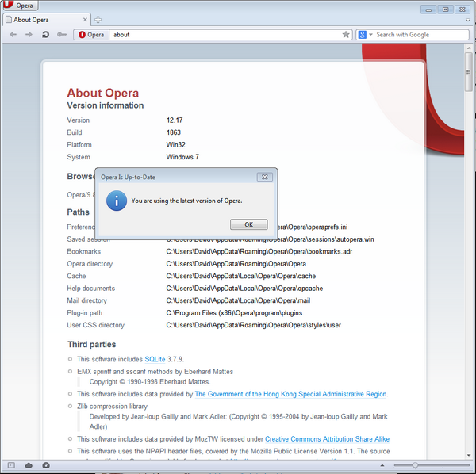Click the Paths heading

click(78, 212)
